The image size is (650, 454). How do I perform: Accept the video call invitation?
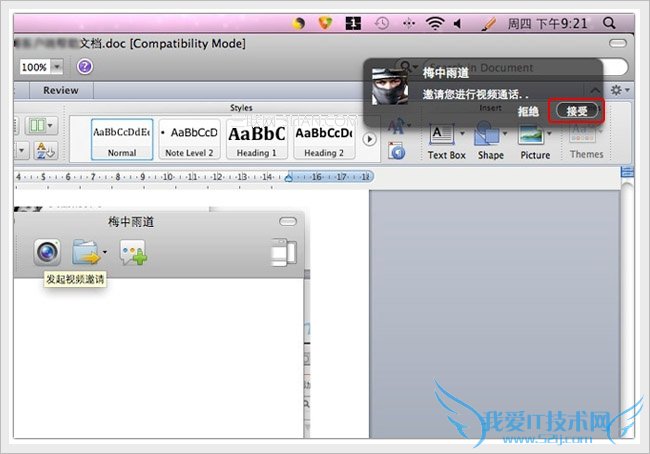click(x=577, y=111)
